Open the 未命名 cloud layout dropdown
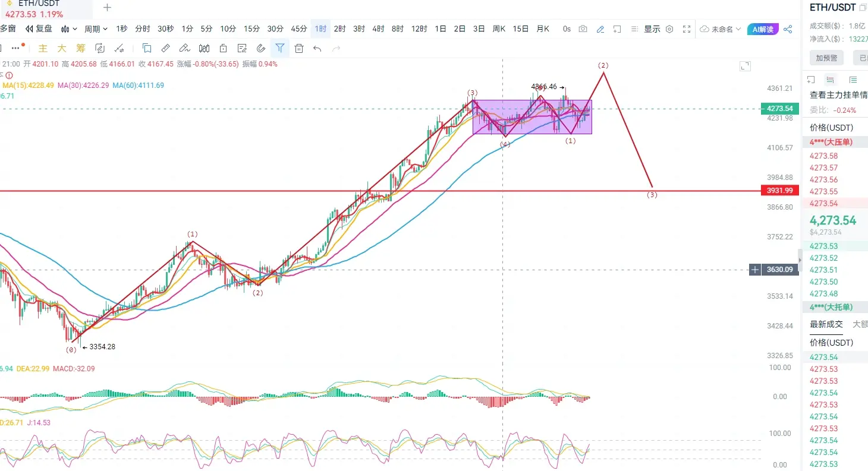The image size is (868, 471). point(721,29)
